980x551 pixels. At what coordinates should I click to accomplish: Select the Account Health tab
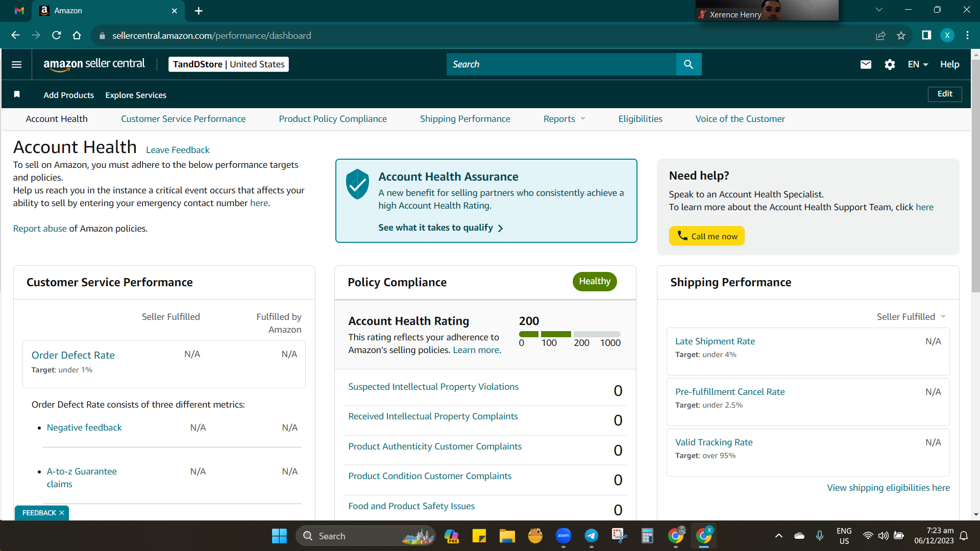click(x=57, y=119)
